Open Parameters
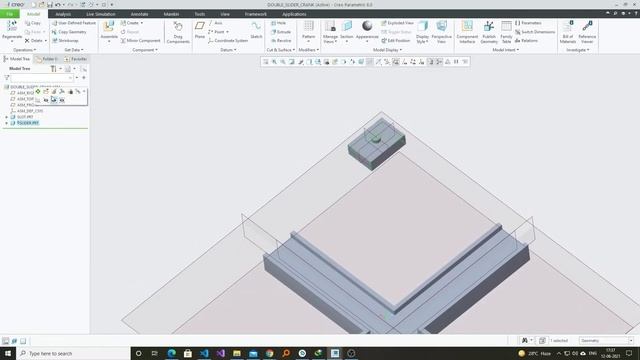 [528, 23]
